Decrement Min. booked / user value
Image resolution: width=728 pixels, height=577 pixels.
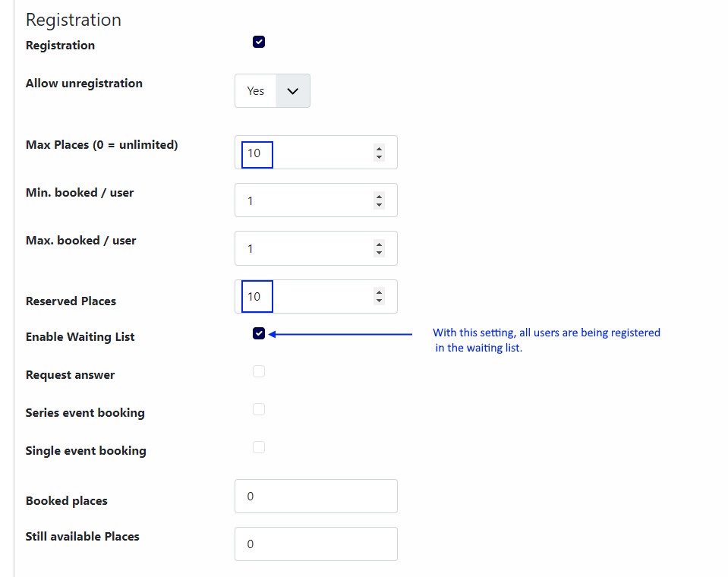click(380, 205)
